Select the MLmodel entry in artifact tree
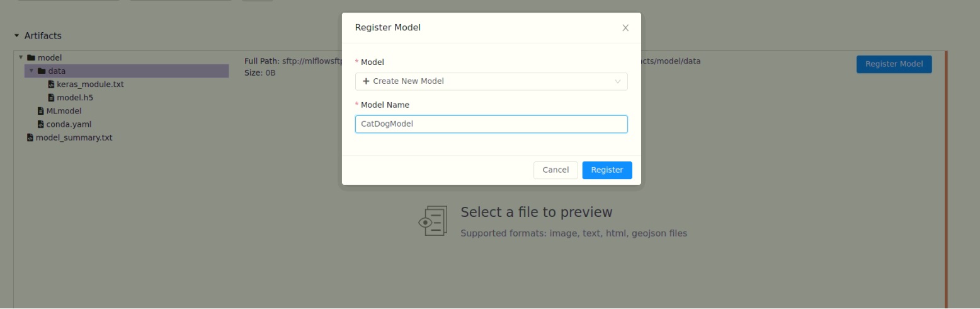 tap(64, 111)
